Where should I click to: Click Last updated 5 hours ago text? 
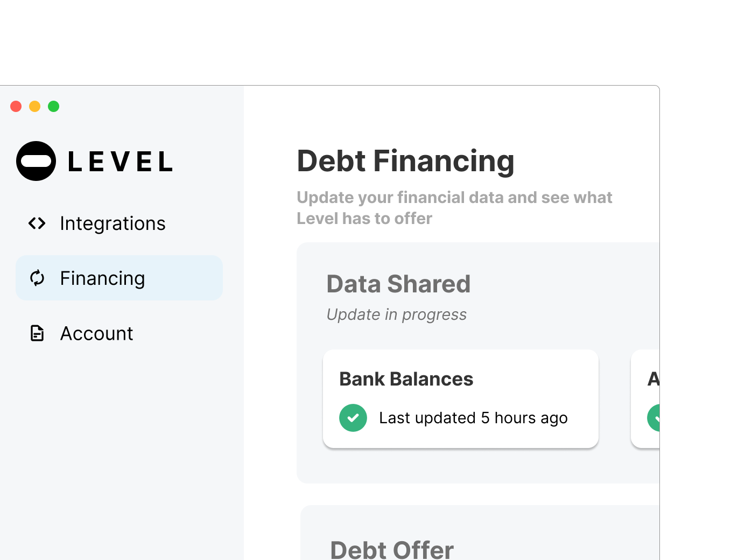click(473, 418)
